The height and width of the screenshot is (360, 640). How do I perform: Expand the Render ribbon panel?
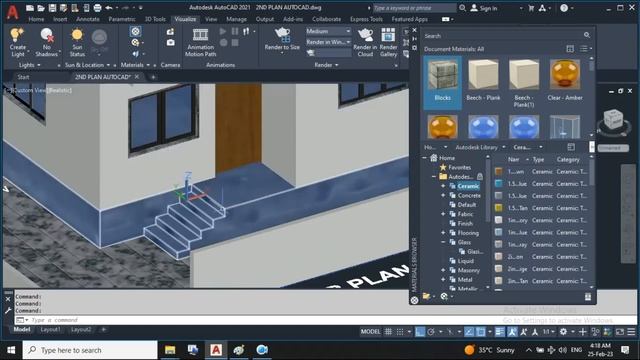click(326, 65)
